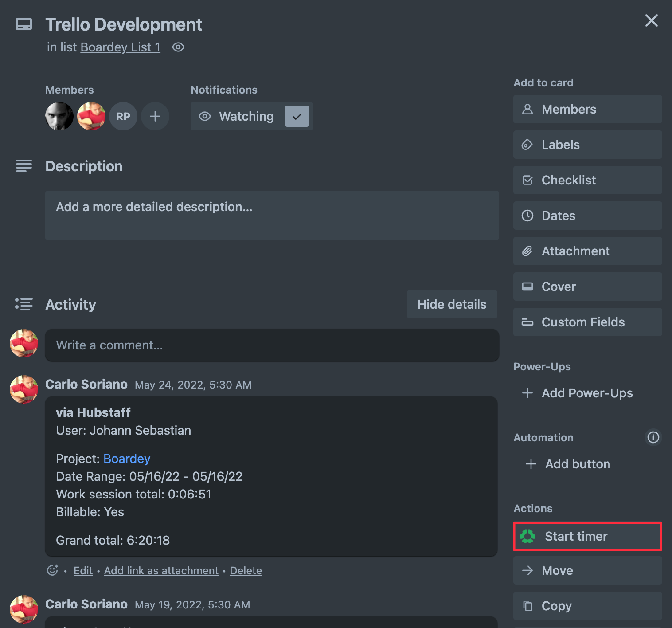672x628 pixels.
Task: Click Add Power-Ups
Action: [x=588, y=393]
